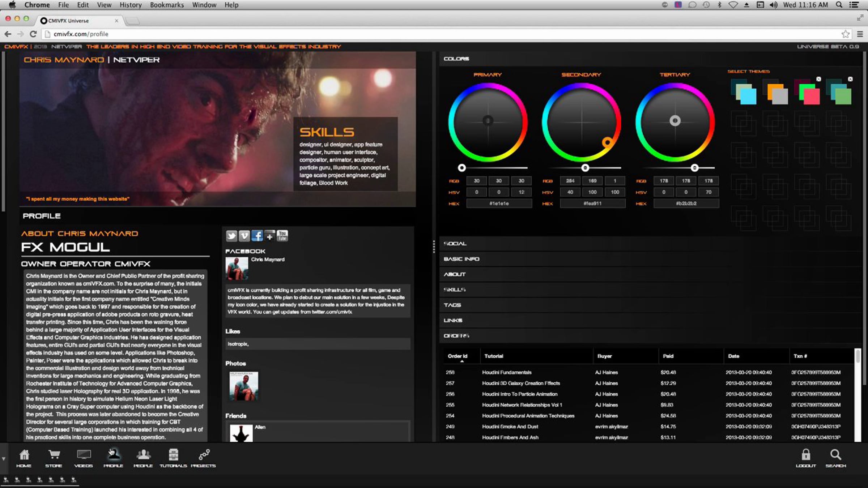The width and height of the screenshot is (868, 488).
Task: Expand the Basic Info section
Action: pyautogui.click(x=650, y=259)
